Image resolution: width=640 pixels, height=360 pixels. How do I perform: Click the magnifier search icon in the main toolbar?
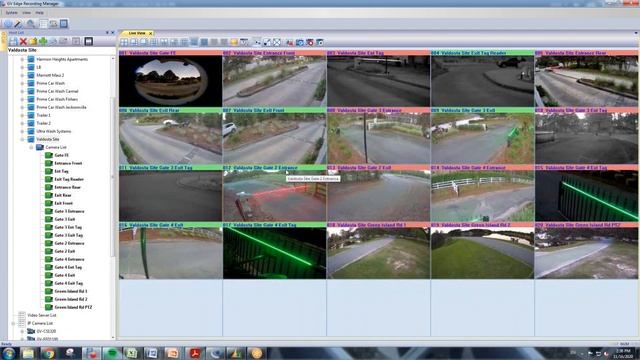(x=30, y=24)
